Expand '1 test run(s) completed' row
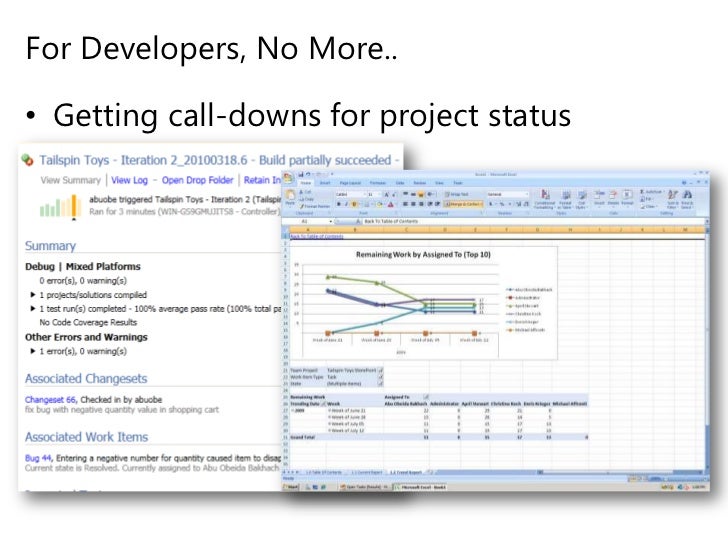The width and height of the screenshot is (728, 546). coord(32,309)
